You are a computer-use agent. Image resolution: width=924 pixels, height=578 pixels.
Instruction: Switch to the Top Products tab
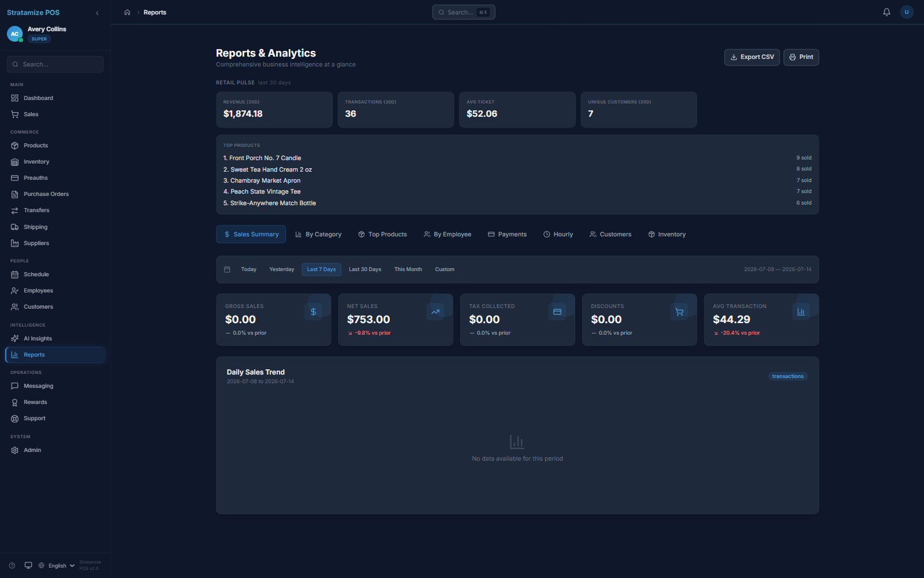coord(382,234)
